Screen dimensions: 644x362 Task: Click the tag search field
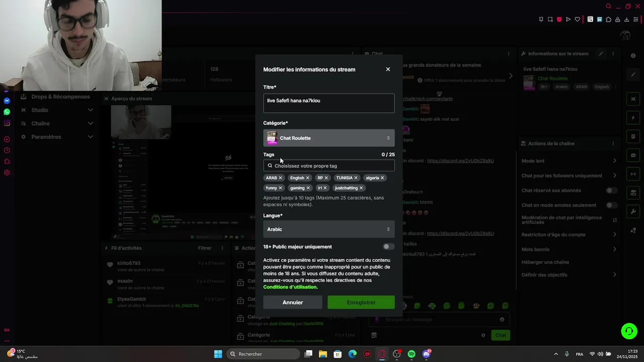329,166
